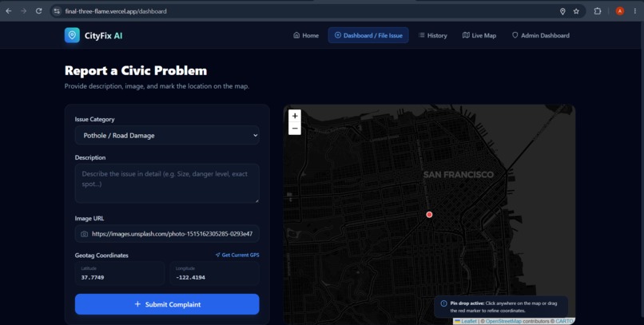Click the Latitude field showing 37.7749
644x325 pixels.
point(120,273)
